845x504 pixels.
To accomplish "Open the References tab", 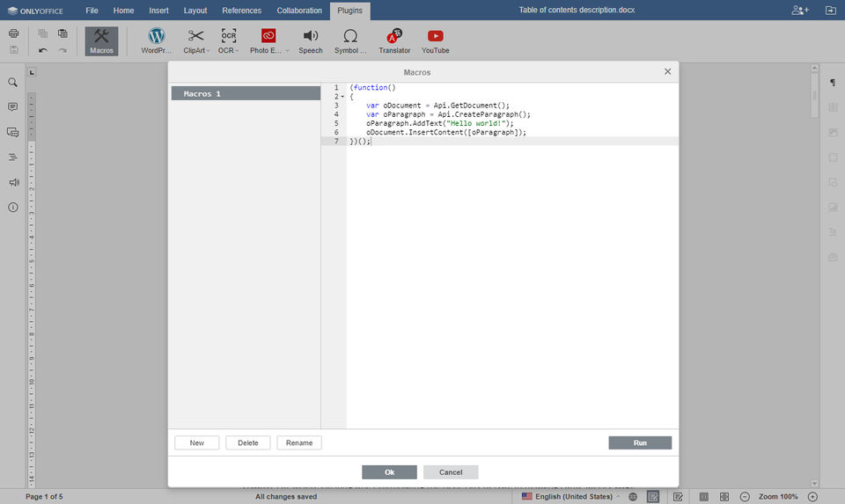I will pos(241,11).
